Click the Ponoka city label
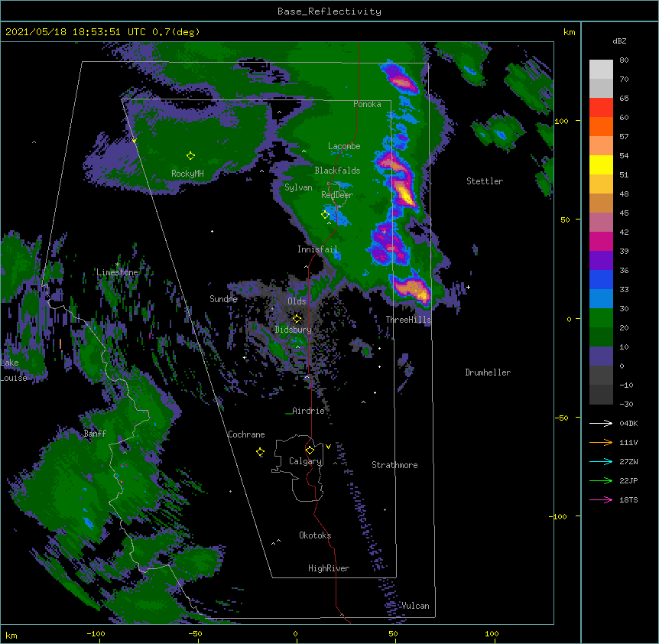This screenshot has width=659, height=644. [367, 104]
